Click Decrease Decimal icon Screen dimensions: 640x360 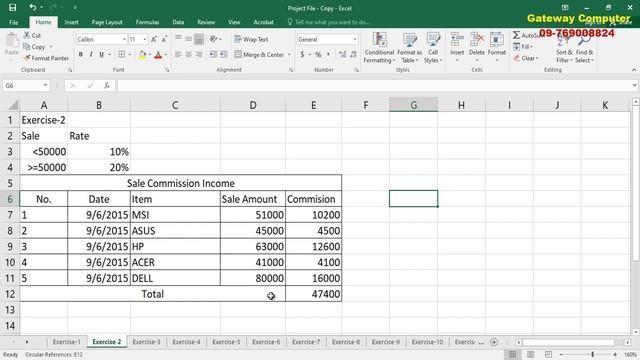point(353,54)
